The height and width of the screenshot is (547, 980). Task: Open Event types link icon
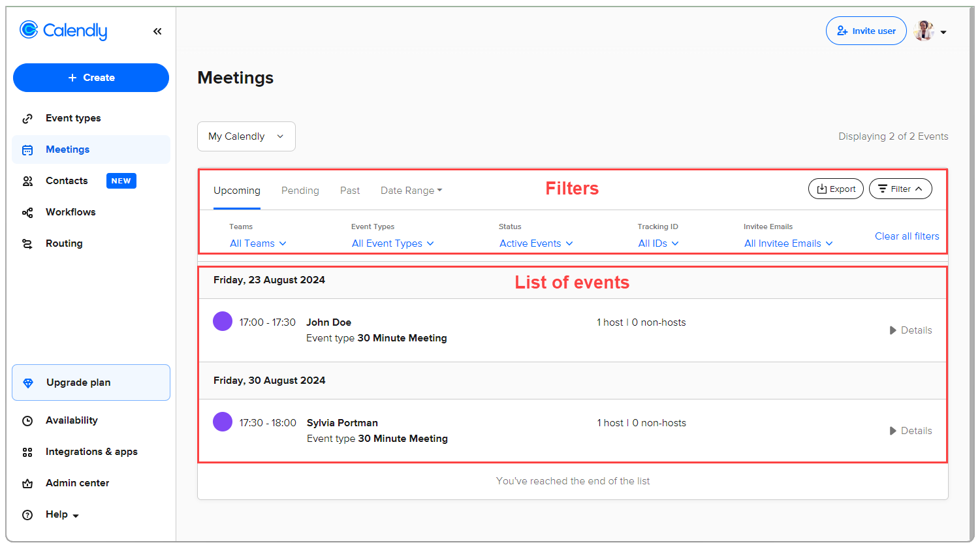tap(27, 118)
